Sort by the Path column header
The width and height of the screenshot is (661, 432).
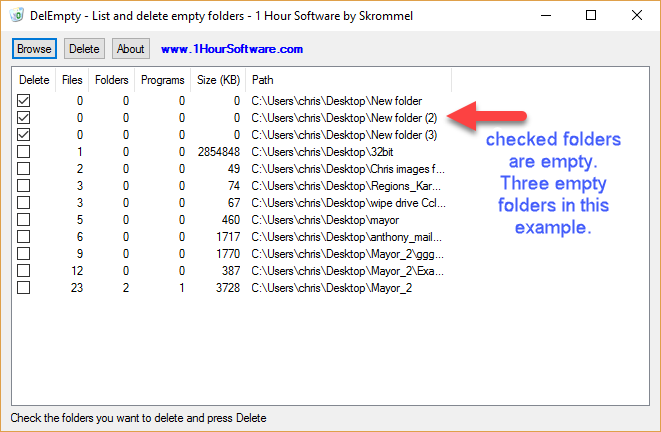349,80
